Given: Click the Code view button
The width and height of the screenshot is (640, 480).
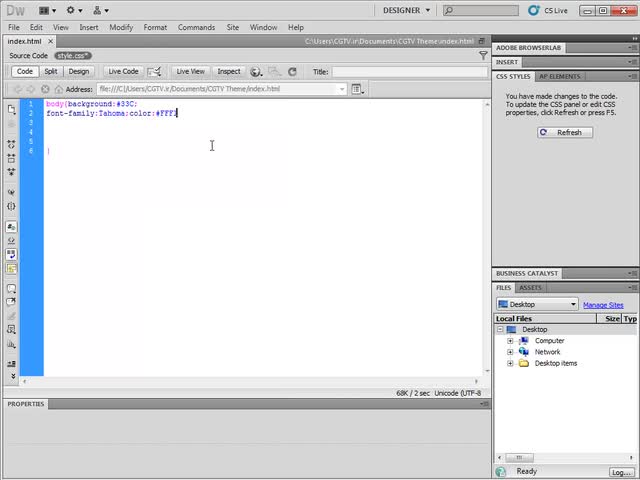Looking at the screenshot, I should pos(24,71).
